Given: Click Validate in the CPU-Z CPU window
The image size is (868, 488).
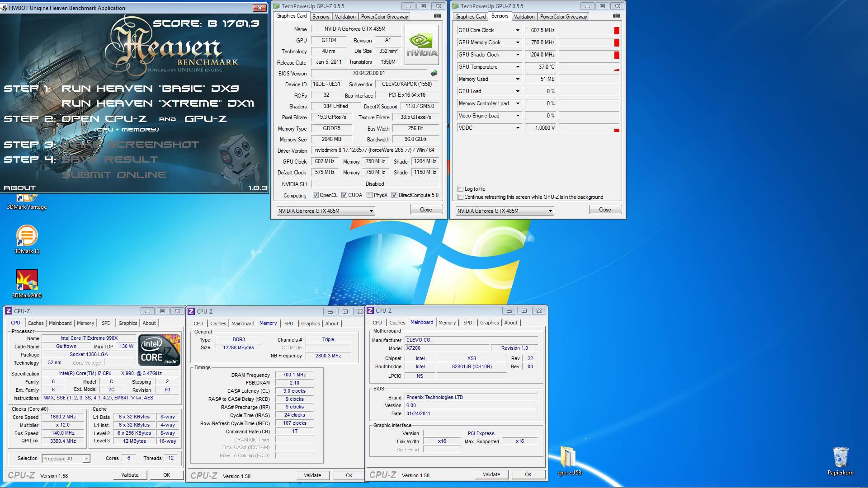Looking at the screenshot, I should (130, 475).
